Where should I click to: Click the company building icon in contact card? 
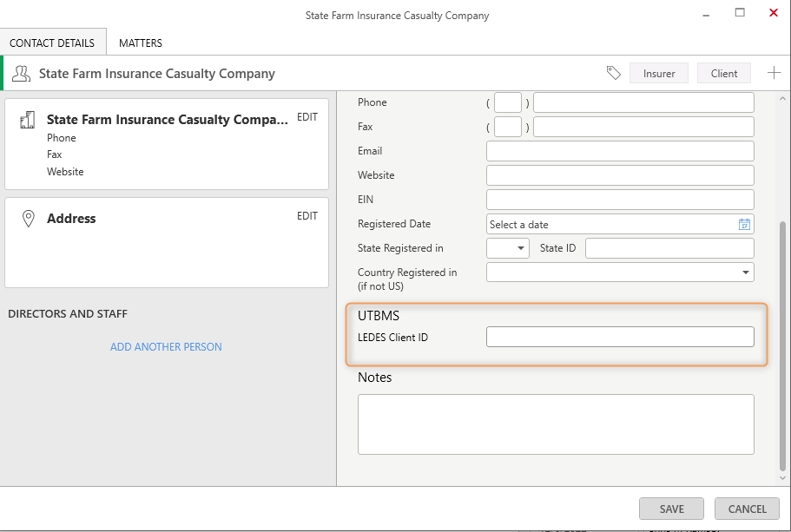27,120
